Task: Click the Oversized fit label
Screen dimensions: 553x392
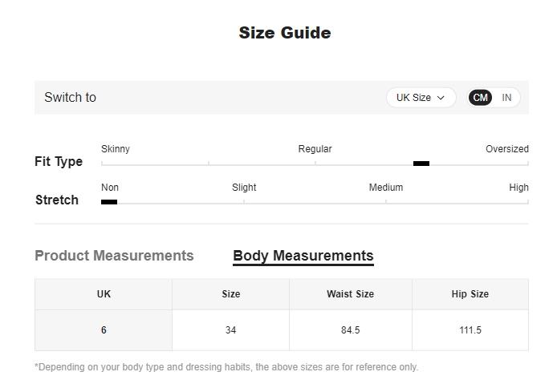Action: (x=506, y=149)
